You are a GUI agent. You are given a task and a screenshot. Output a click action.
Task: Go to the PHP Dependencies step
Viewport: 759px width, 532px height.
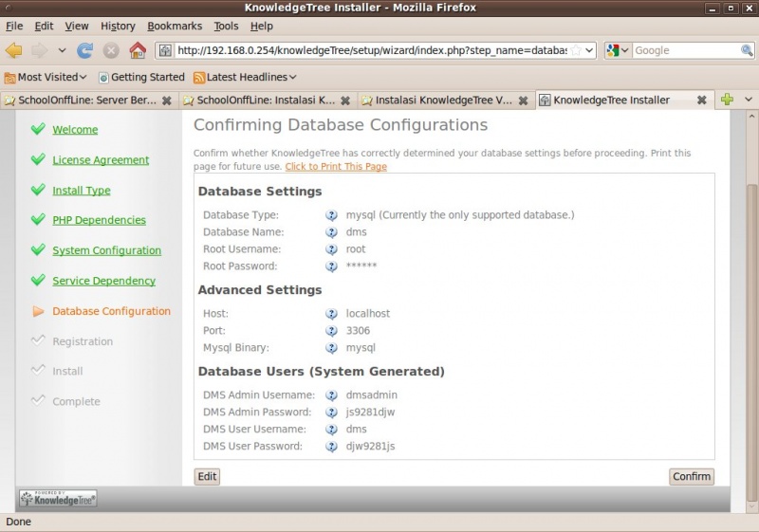[x=100, y=220]
